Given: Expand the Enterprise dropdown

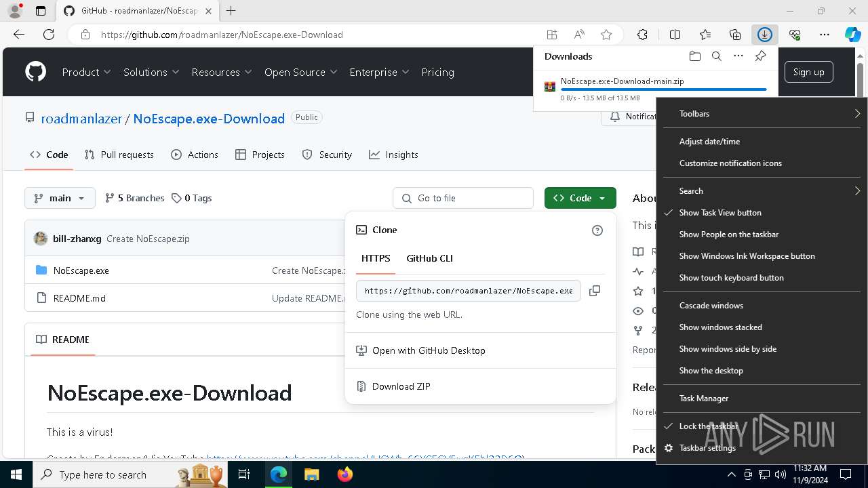Looking at the screenshot, I should tap(379, 72).
